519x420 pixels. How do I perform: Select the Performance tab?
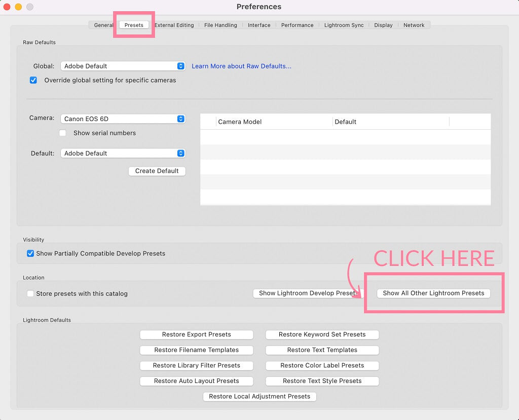[x=297, y=25]
